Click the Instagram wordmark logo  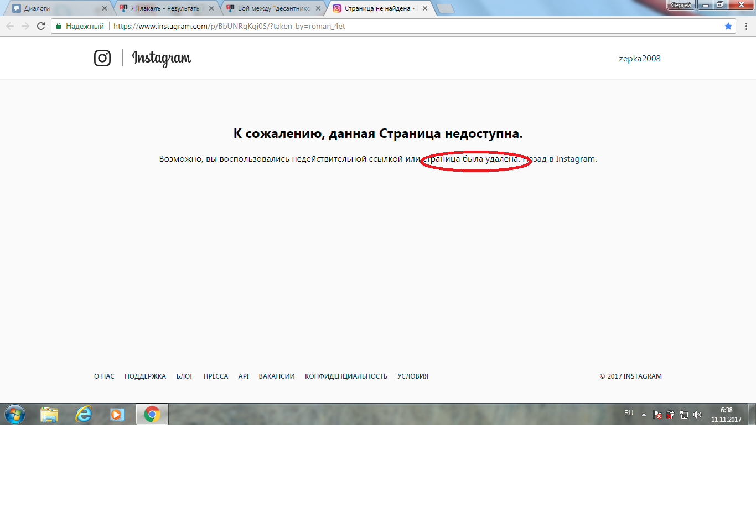click(162, 58)
